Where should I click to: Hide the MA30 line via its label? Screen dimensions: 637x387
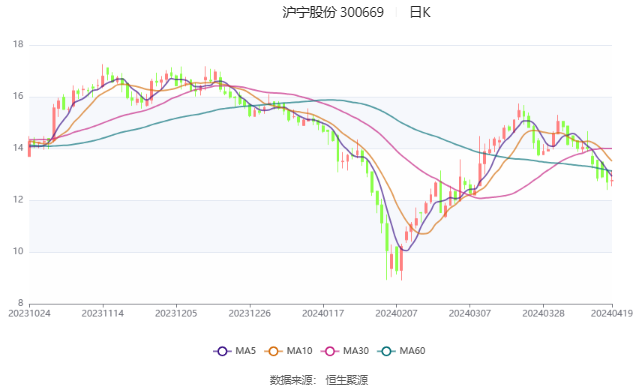coord(356,351)
